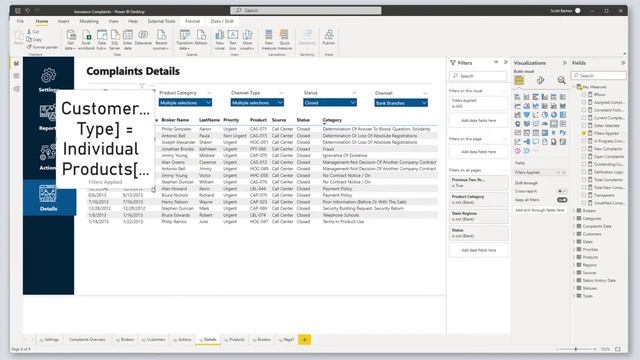The height and width of the screenshot is (360, 640).
Task: Sort table by Category column header
Action: (x=332, y=120)
